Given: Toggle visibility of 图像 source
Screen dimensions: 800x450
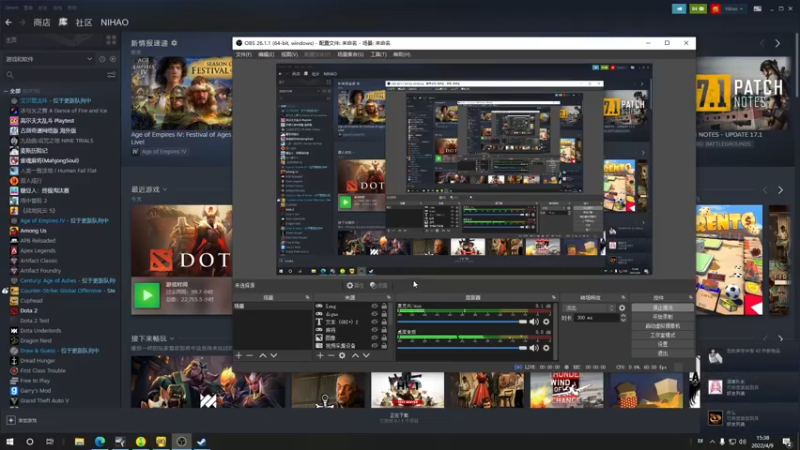Looking at the screenshot, I should pyautogui.click(x=374, y=338).
